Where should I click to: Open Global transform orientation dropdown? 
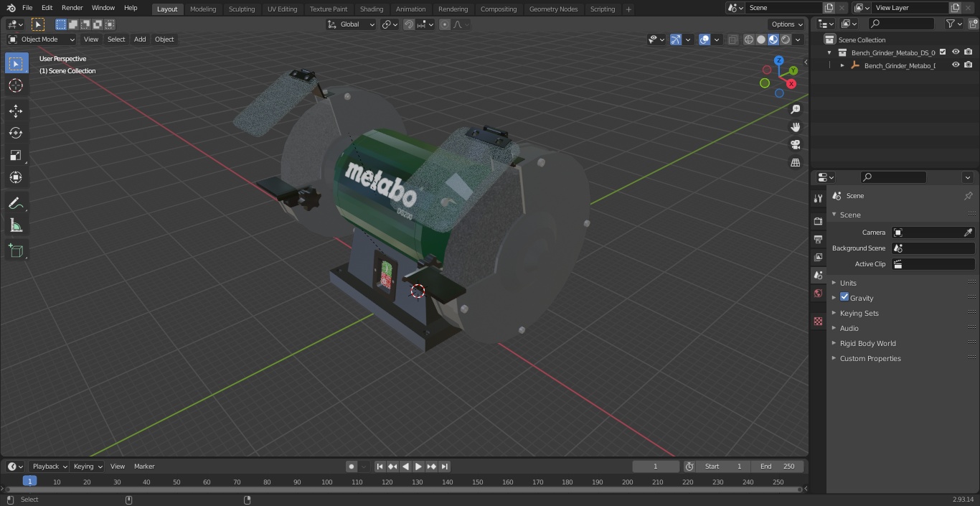[352, 24]
